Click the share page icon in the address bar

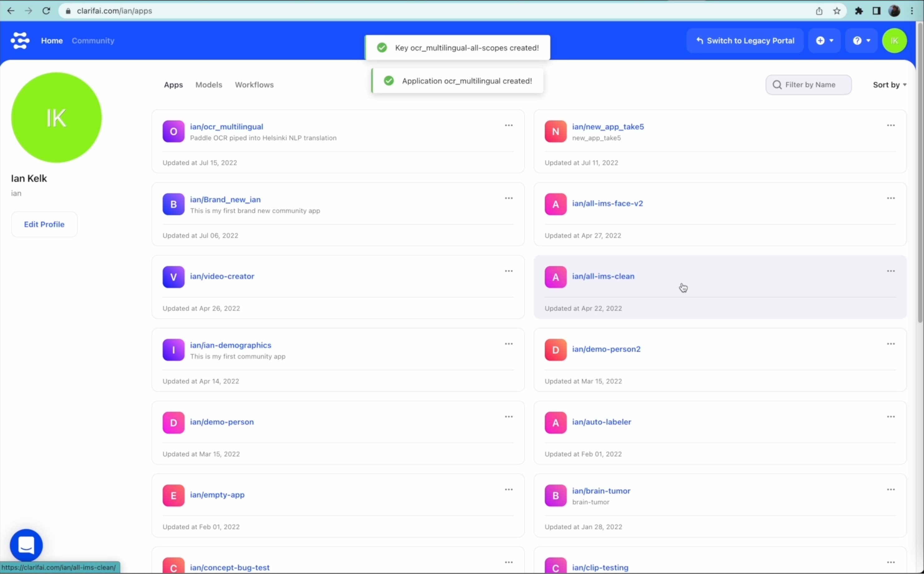coord(819,11)
